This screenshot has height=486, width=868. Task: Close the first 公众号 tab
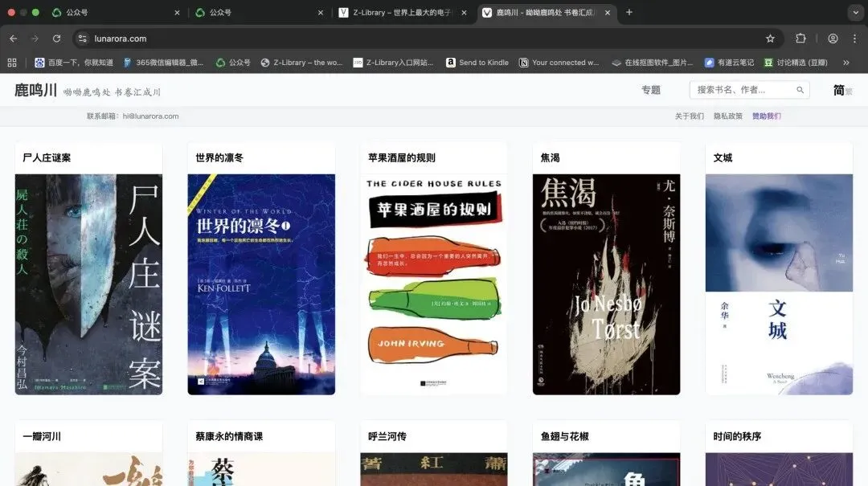pyautogui.click(x=177, y=12)
